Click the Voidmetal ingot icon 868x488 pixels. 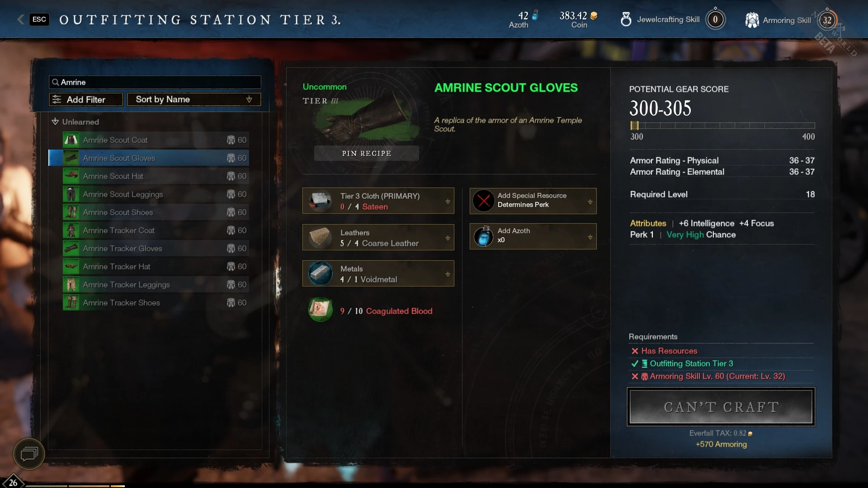tap(321, 273)
